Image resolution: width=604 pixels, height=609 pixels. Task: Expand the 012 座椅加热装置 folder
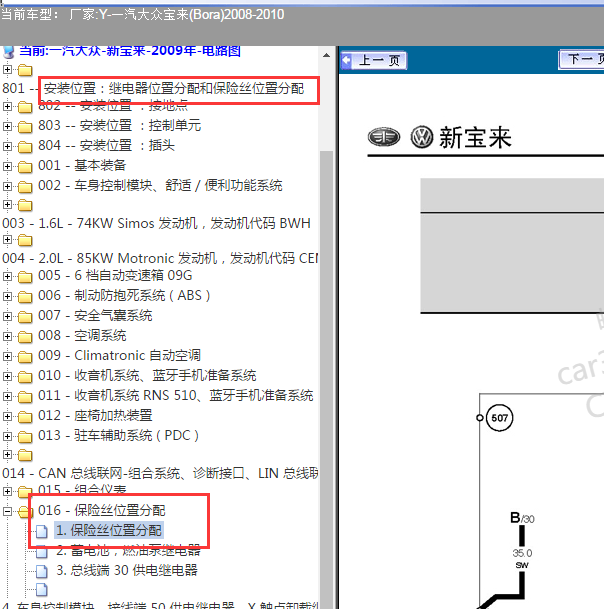(x=7, y=416)
